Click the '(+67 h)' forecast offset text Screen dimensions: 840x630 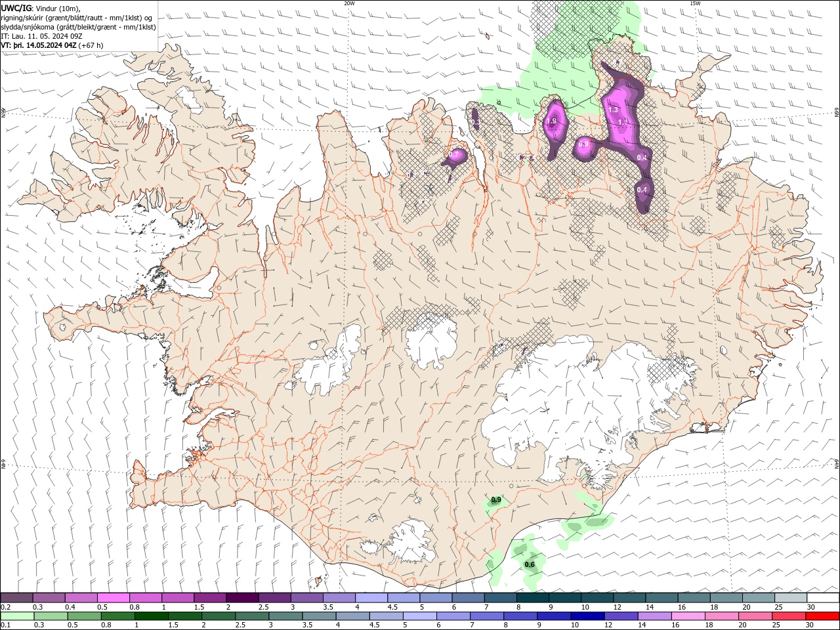click(x=91, y=45)
